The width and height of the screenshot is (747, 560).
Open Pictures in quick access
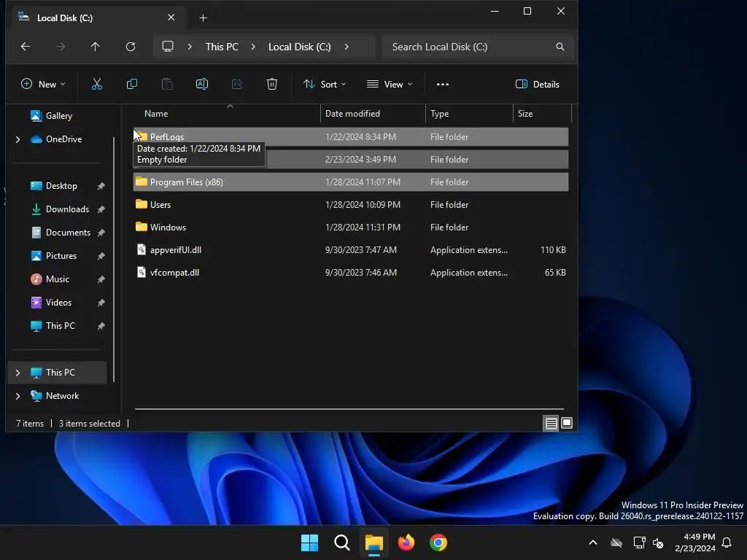[61, 256]
